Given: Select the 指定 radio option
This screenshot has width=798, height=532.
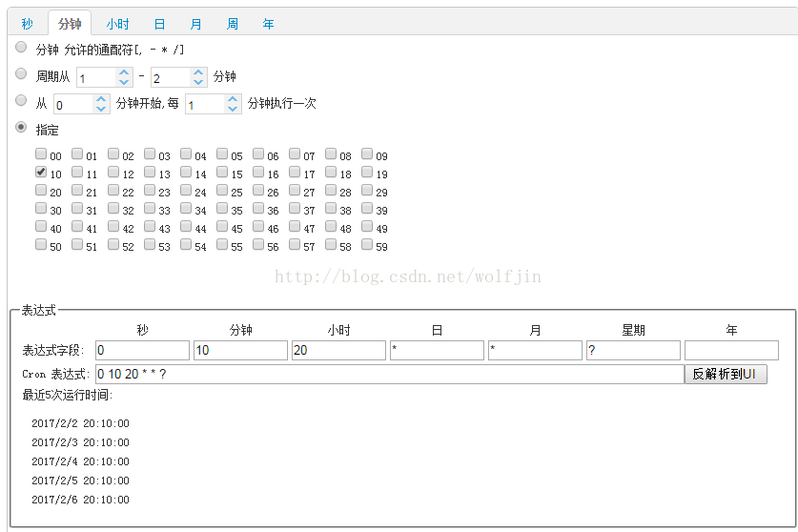Looking at the screenshot, I should [21, 127].
